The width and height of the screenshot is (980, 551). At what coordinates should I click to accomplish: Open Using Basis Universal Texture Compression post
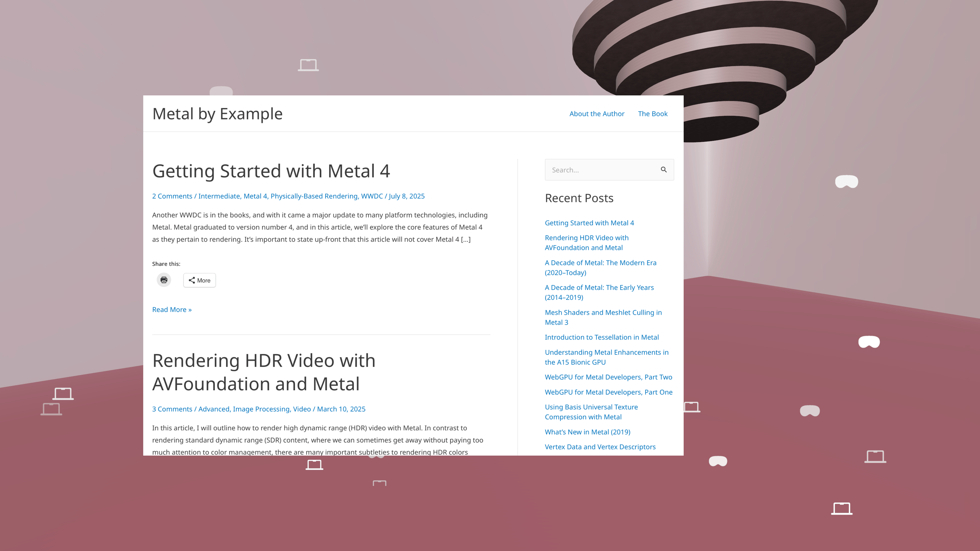pos(591,412)
